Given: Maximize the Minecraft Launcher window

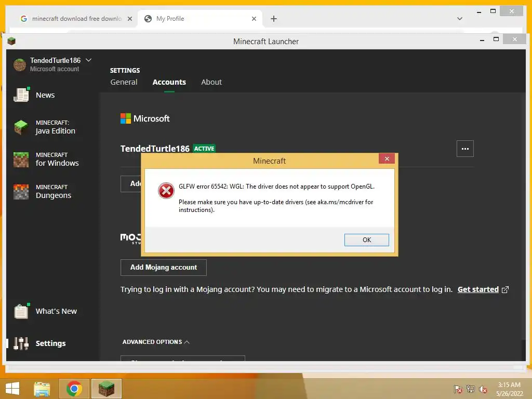Looking at the screenshot, I should coord(496,39).
